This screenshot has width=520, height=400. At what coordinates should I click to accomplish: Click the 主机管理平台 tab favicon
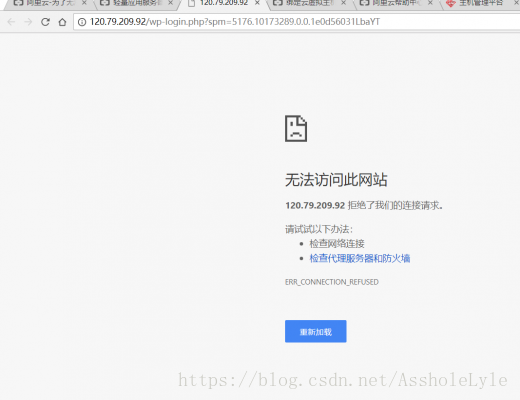click(451, 3)
